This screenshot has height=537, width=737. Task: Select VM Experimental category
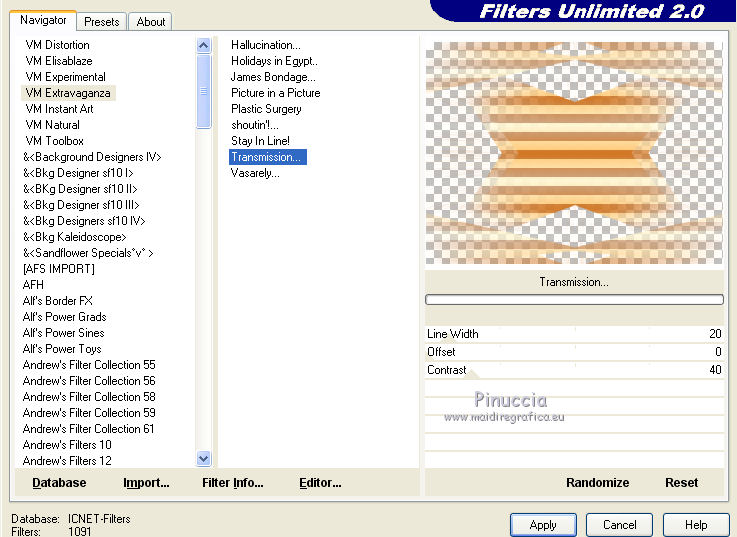click(65, 77)
